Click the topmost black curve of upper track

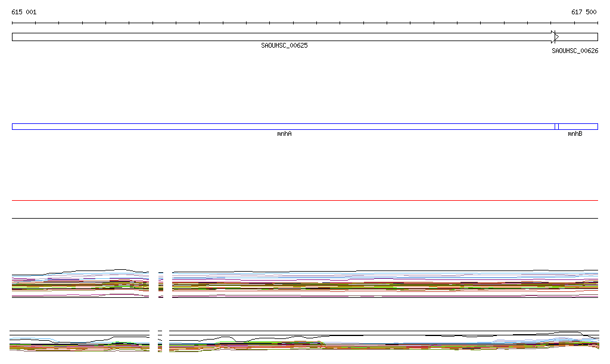[x=119, y=270]
